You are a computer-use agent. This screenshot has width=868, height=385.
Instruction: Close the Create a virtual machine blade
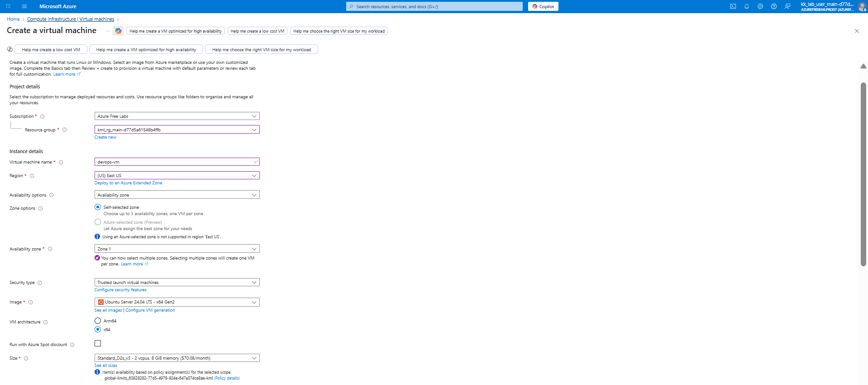tap(857, 31)
